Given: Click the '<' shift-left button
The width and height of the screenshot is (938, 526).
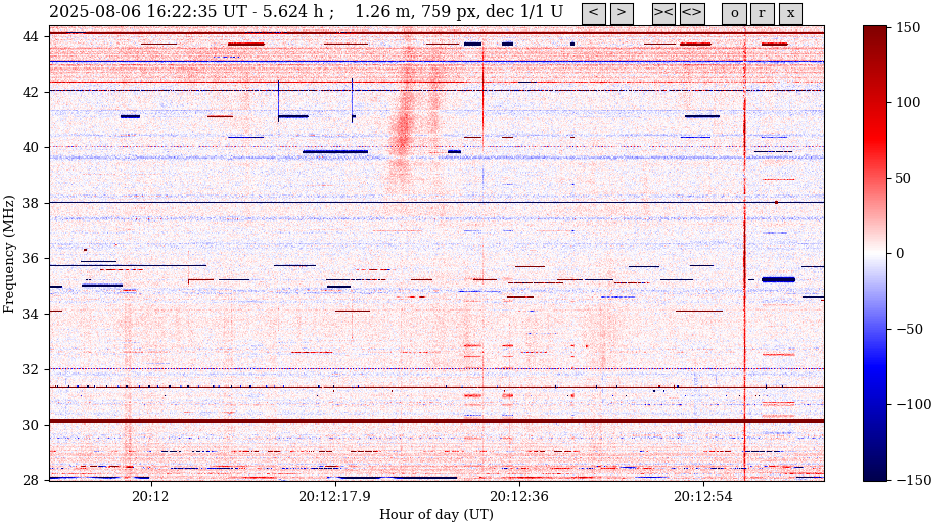Looking at the screenshot, I should click(593, 13).
